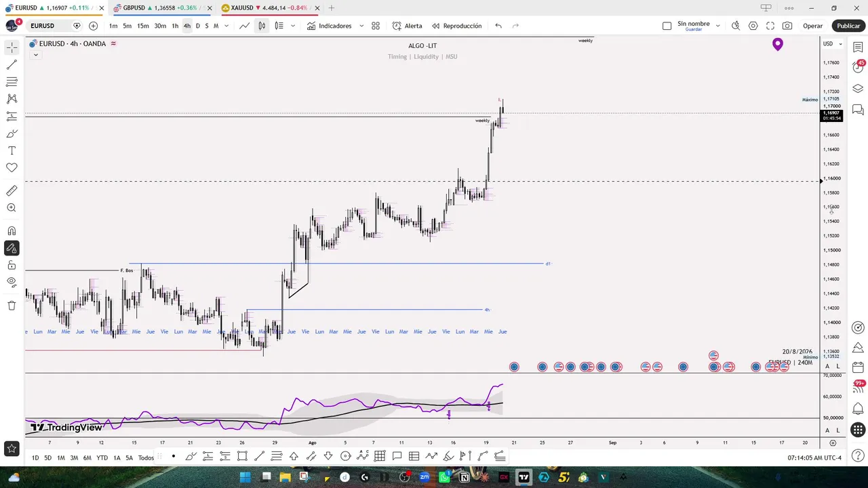Screen dimensions: 868x488
Task: Select the 1h timeframe
Action: coord(175,26)
